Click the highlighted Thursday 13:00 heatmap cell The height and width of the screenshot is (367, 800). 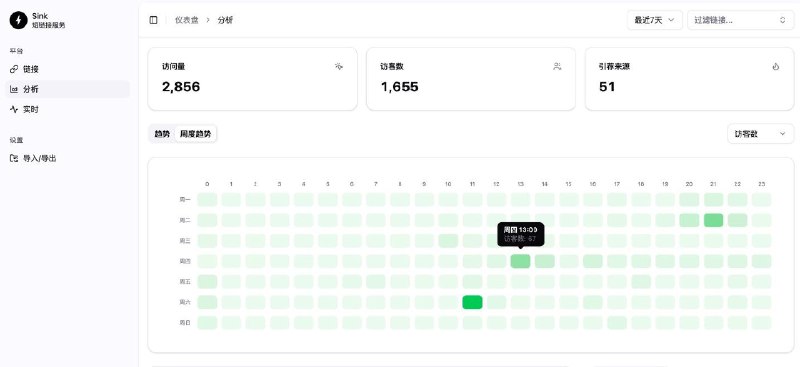point(520,261)
